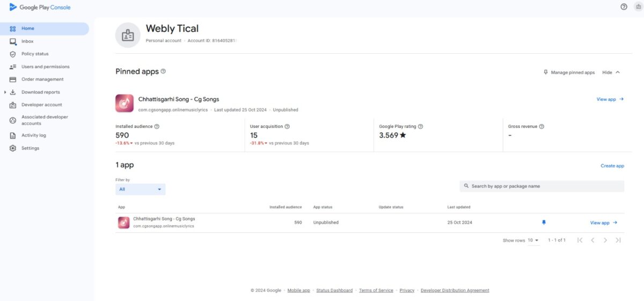Click the search by app or package field
The width and height of the screenshot is (644, 301).
tap(542, 186)
